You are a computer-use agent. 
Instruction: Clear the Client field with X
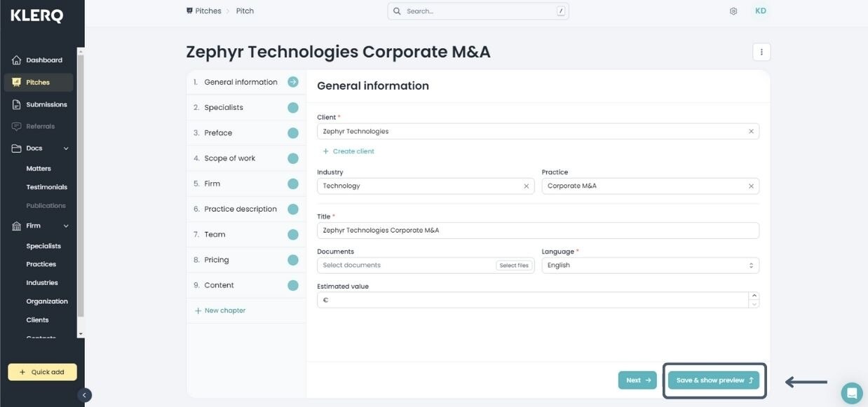tap(751, 131)
